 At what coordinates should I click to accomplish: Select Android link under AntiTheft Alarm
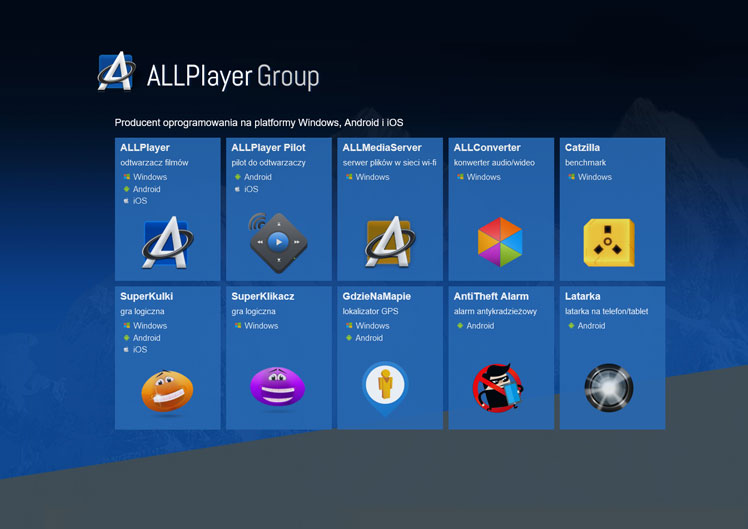pyautogui.click(x=480, y=325)
